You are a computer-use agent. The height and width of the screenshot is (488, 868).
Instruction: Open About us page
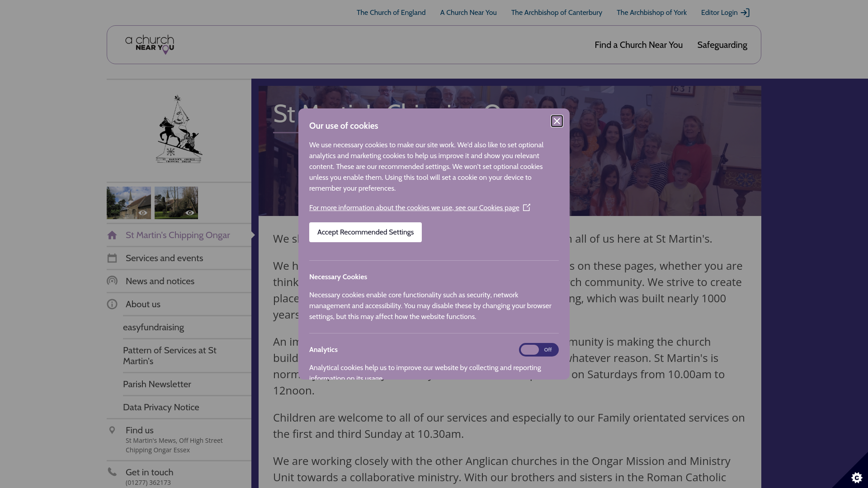(x=179, y=304)
